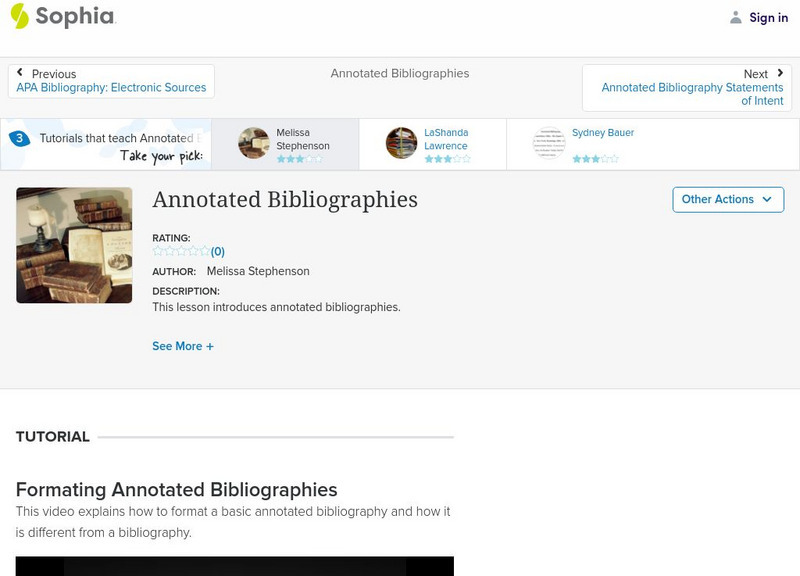Click Sydney Bauer's avatar picture
This screenshot has height=576, width=800.
(x=549, y=143)
